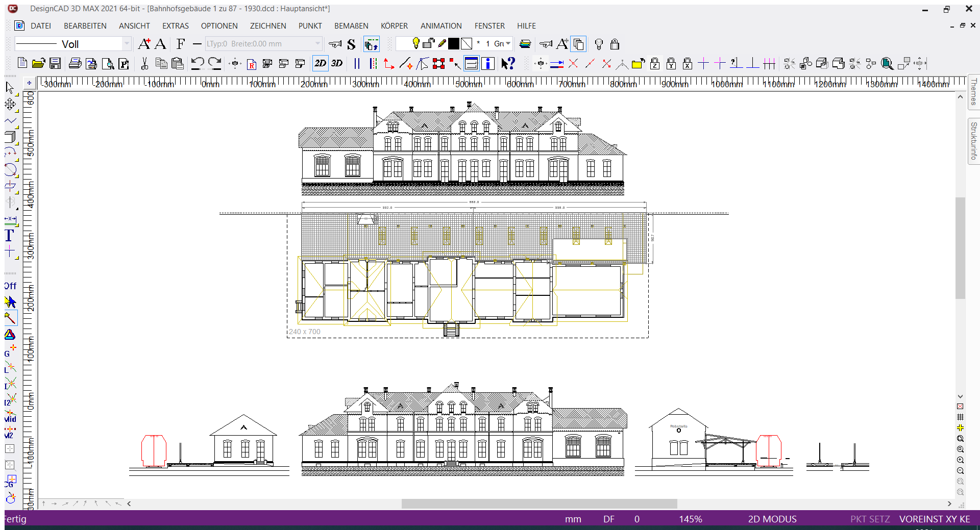Viewport: 980px width, 530px height.
Task: Click the zoom-out magnifier at right edge
Action: 960,471
